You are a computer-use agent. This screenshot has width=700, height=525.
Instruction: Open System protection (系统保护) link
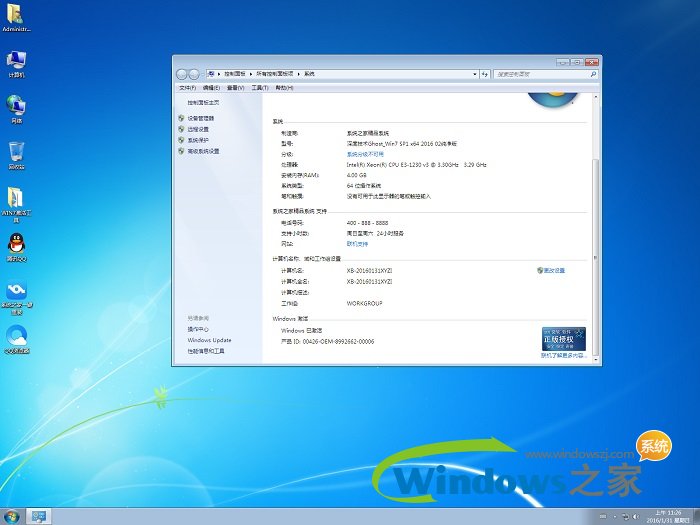point(198,140)
